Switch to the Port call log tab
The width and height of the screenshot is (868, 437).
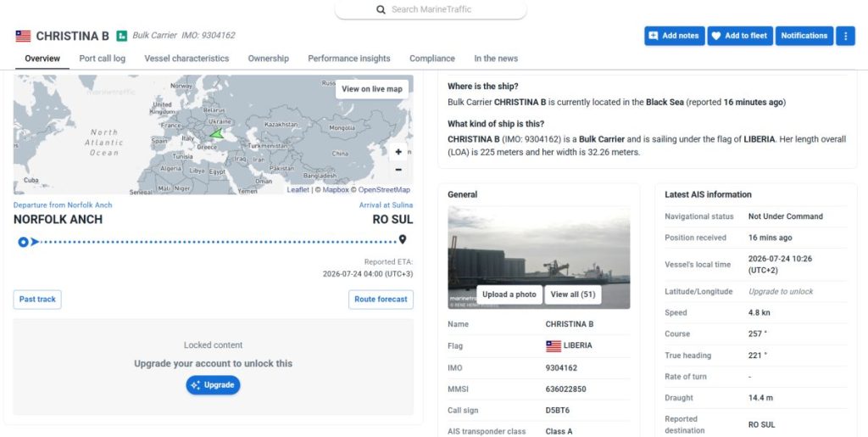pyautogui.click(x=103, y=59)
